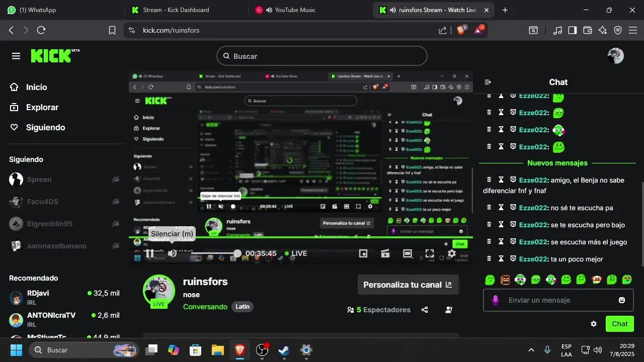
Task: Click the Brave Rewards triangle icon
Action: [x=478, y=30]
